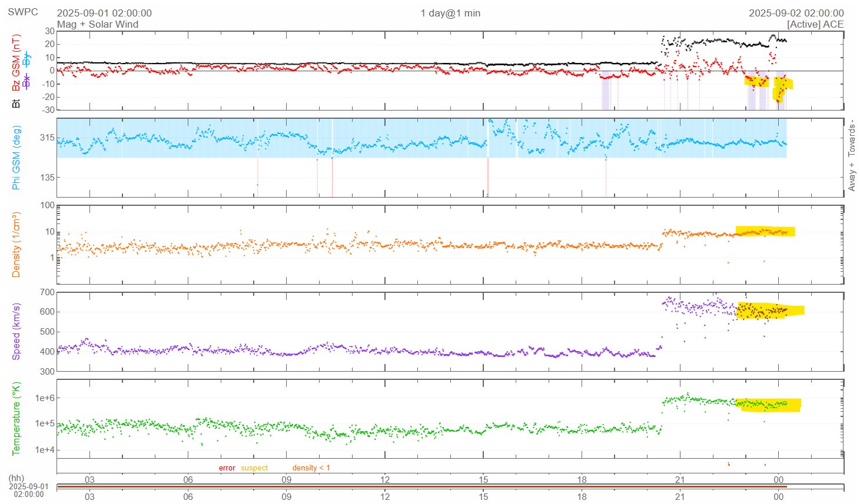The image size is (860, 504).
Task: Click the -30 tick on the magnetometer axis
Action: 47,110
